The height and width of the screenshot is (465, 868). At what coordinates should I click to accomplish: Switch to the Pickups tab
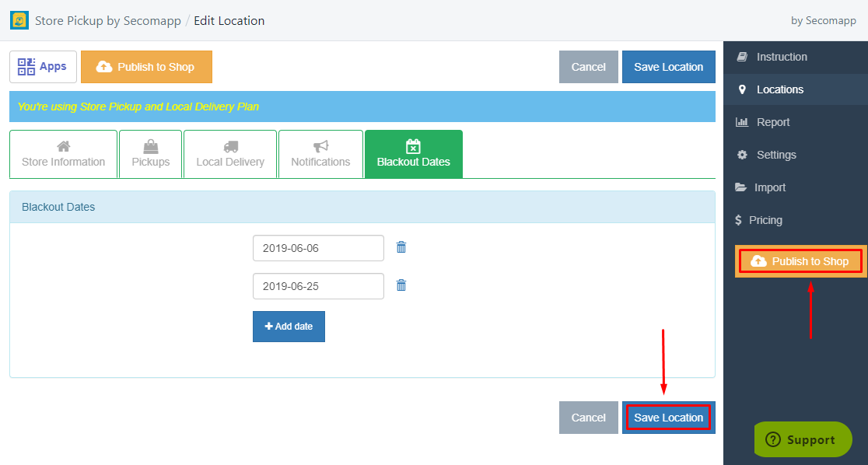(151, 154)
